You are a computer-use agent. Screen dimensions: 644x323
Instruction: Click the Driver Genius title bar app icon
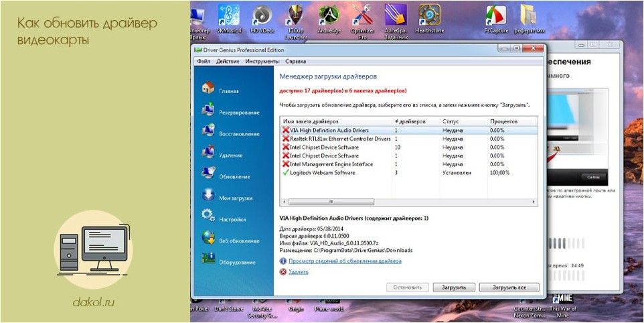(x=198, y=50)
